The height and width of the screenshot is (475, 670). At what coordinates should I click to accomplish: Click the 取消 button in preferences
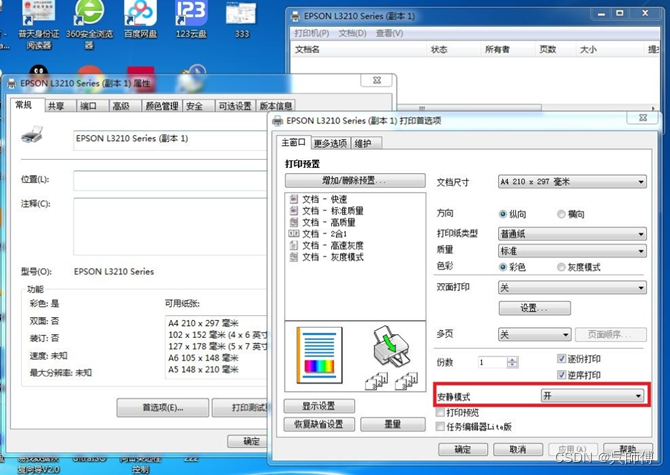click(x=518, y=449)
